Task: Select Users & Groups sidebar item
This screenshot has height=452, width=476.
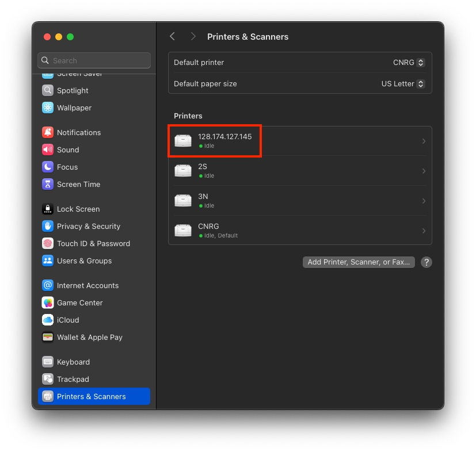Action: [84, 261]
